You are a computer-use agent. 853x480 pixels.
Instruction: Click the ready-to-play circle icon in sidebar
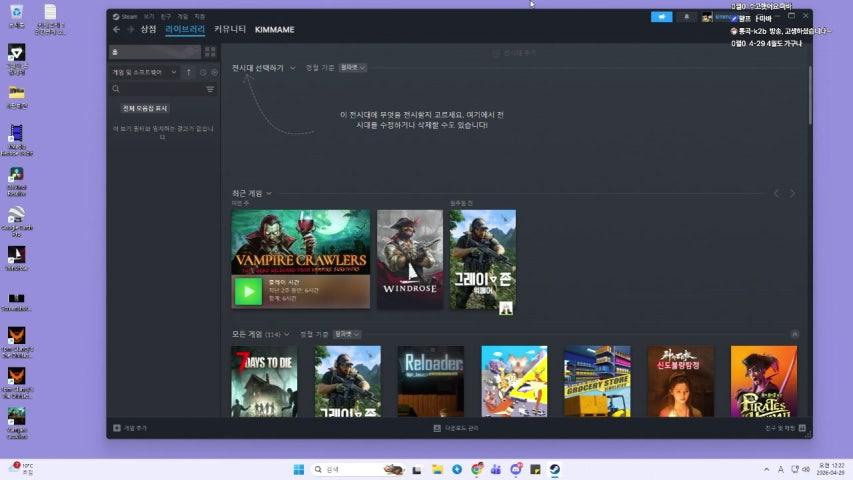coord(214,72)
